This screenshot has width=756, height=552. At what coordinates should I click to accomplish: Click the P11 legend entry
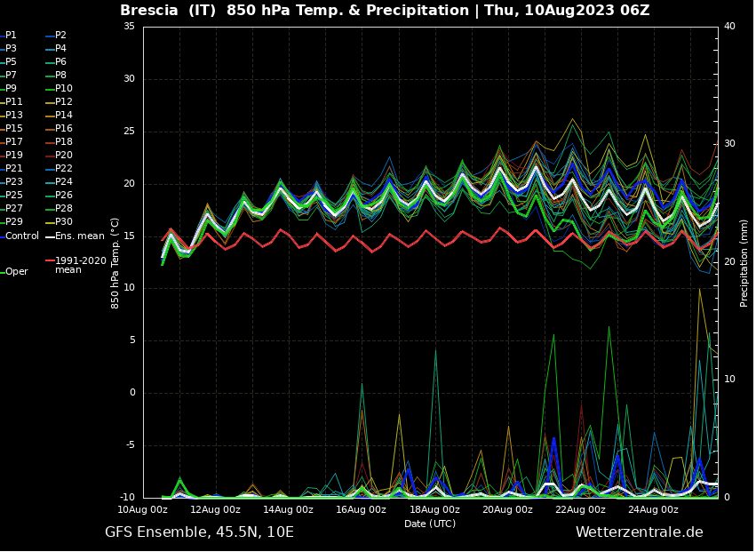12,102
